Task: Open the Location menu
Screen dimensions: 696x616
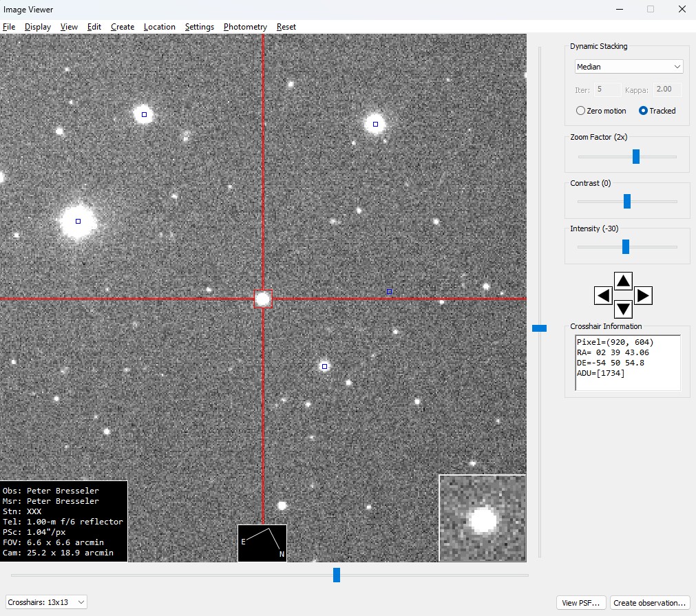Action: click(x=160, y=27)
